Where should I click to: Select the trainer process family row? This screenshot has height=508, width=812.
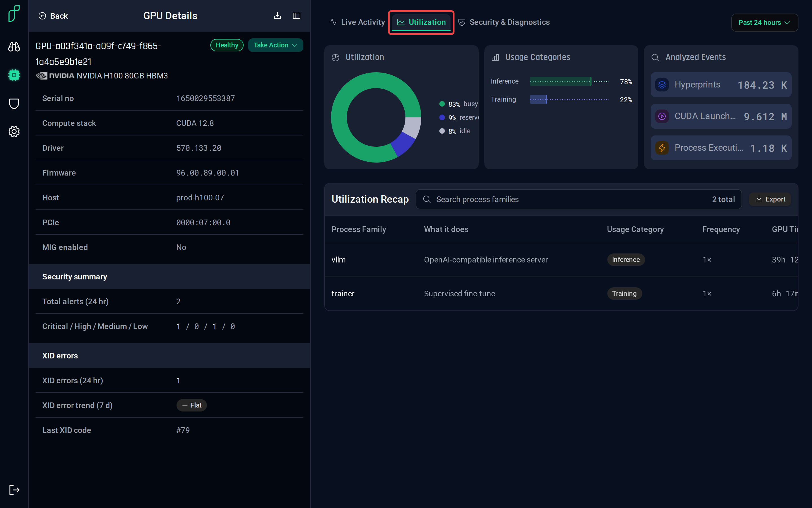tap(561, 294)
